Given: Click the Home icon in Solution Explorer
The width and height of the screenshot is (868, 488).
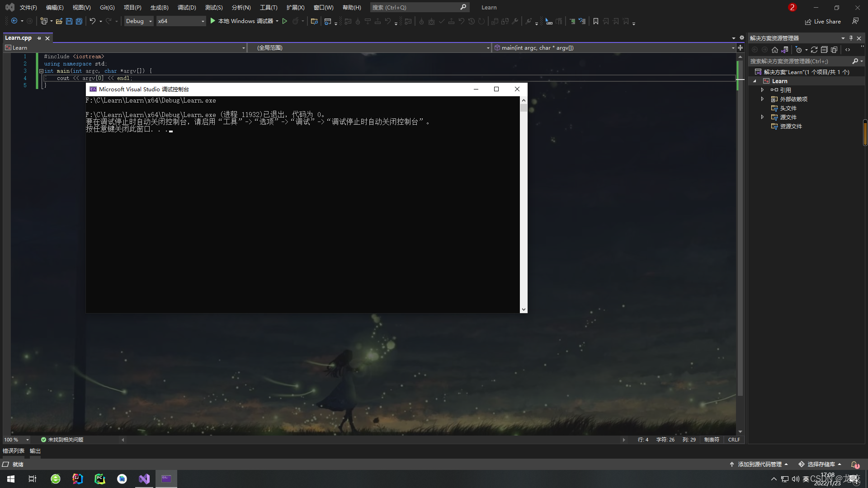Looking at the screenshot, I should click(775, 50).
